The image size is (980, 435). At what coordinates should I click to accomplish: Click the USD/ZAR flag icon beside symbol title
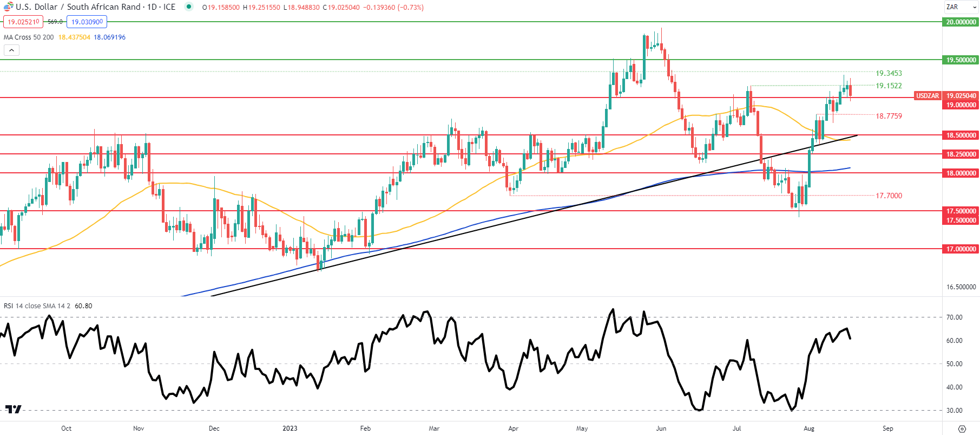(8, 7)
